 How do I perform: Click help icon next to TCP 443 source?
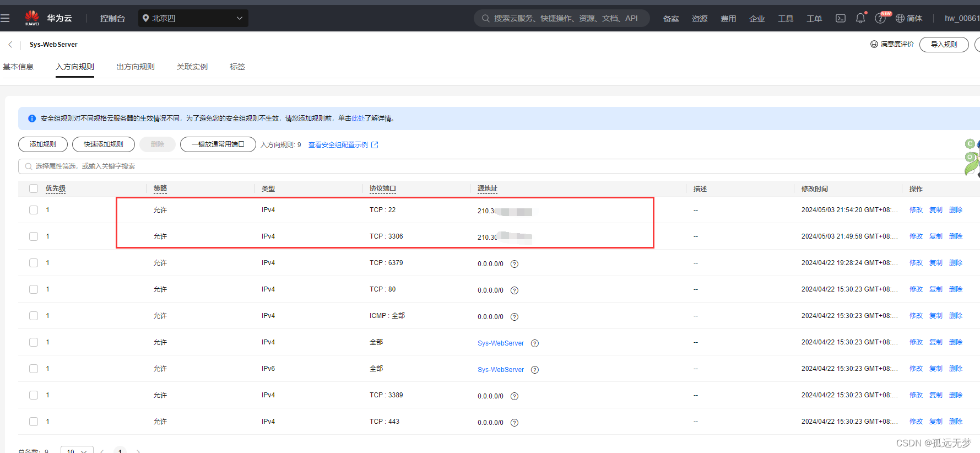point(515,423)
